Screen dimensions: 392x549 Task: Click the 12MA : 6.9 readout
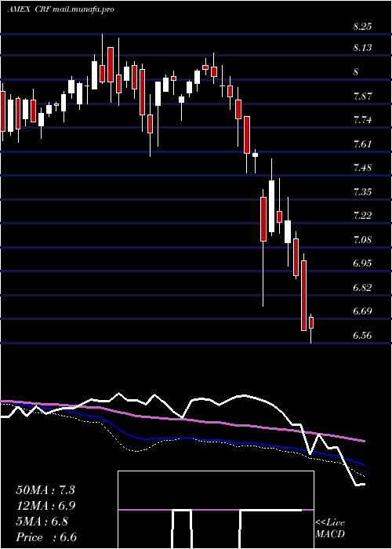45,506
